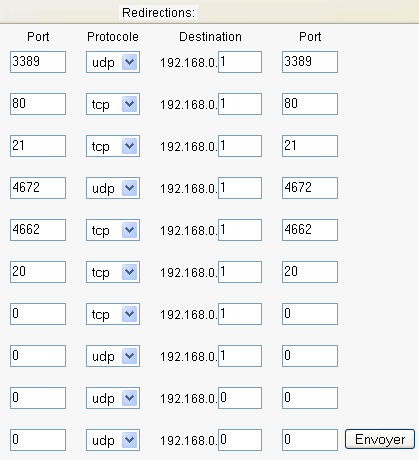Select the source port field containing 80

point(38,104)
